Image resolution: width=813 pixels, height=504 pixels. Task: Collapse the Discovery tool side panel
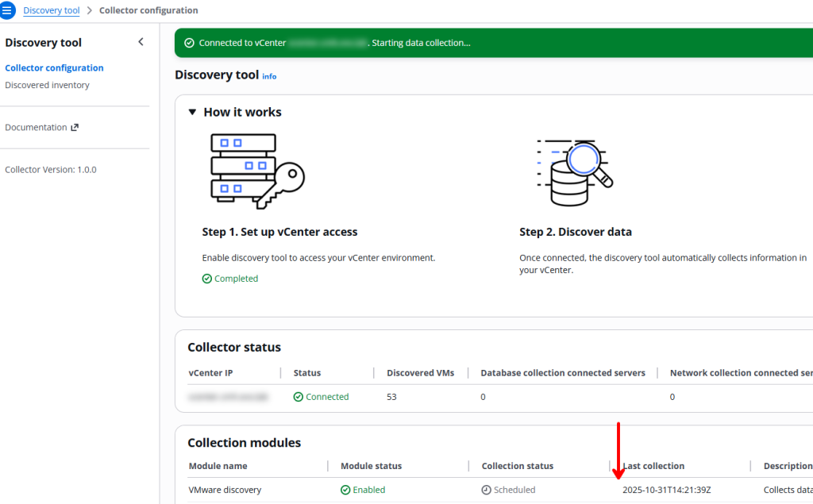(x=141, y=41)
